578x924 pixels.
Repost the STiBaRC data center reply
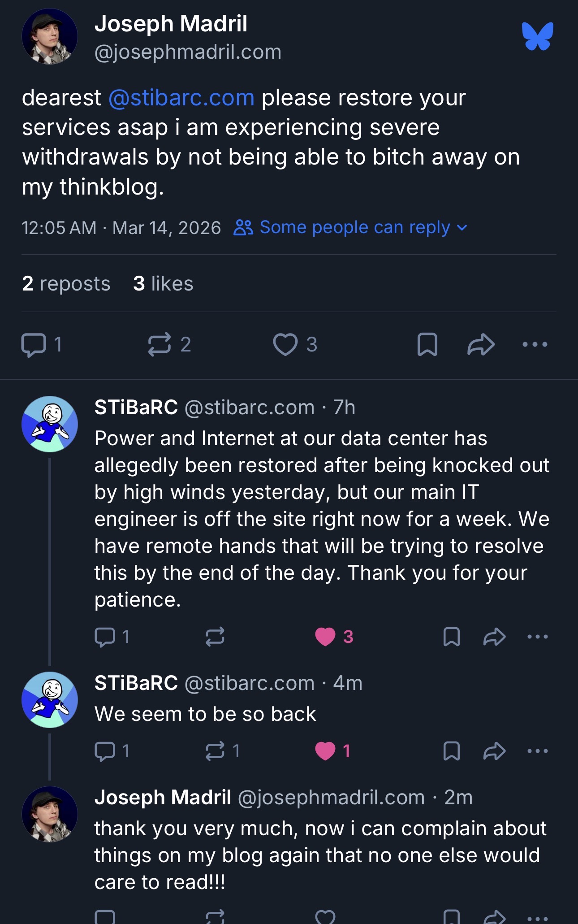215,637
